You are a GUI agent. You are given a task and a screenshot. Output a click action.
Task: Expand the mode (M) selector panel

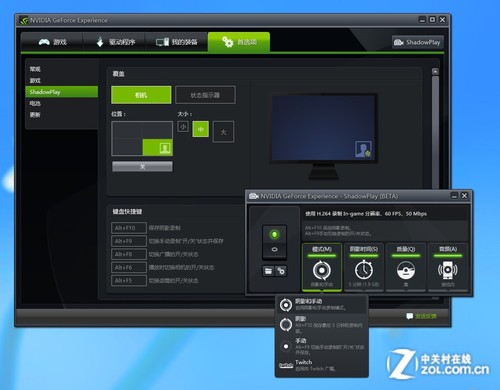point(322,267)
